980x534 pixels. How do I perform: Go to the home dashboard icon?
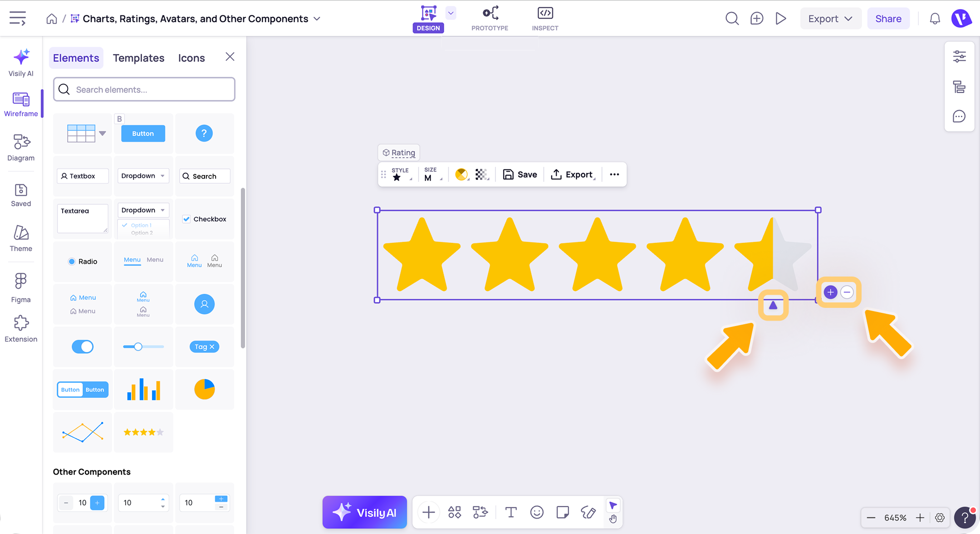click(x=52, y=19)
